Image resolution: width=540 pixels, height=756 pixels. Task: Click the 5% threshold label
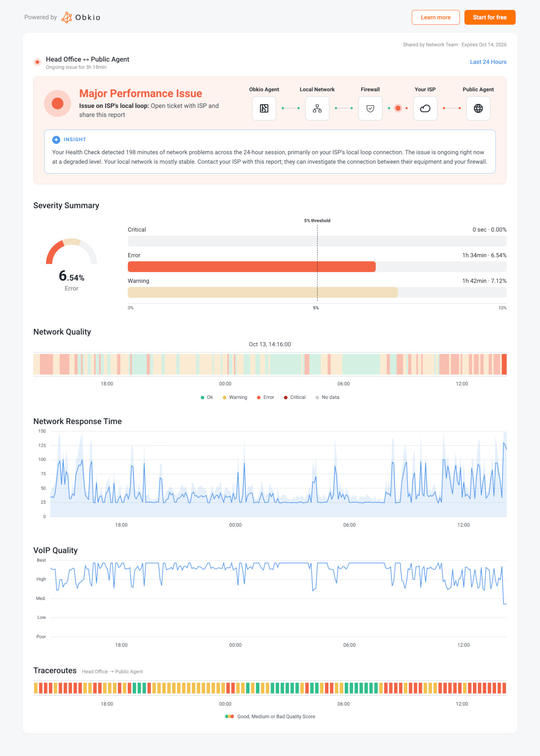317,221
